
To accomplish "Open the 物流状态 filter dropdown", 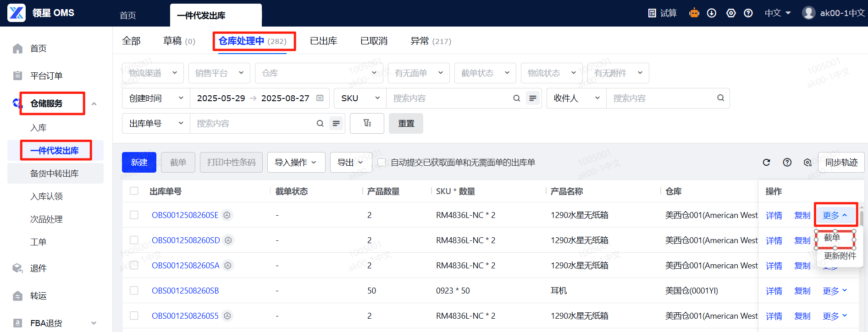I will [x=552, y=73].
